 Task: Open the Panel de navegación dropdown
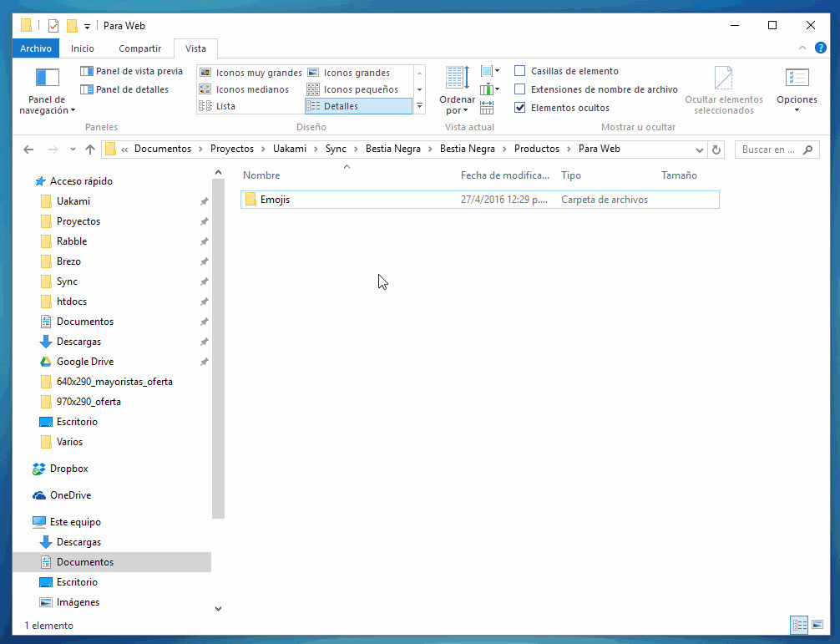click(x=47, y=90)
